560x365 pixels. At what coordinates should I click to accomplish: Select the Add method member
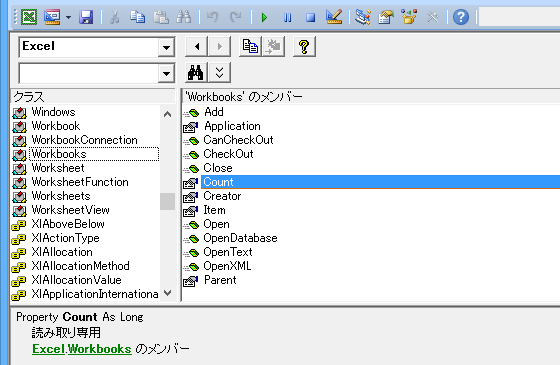coord(214,112)
